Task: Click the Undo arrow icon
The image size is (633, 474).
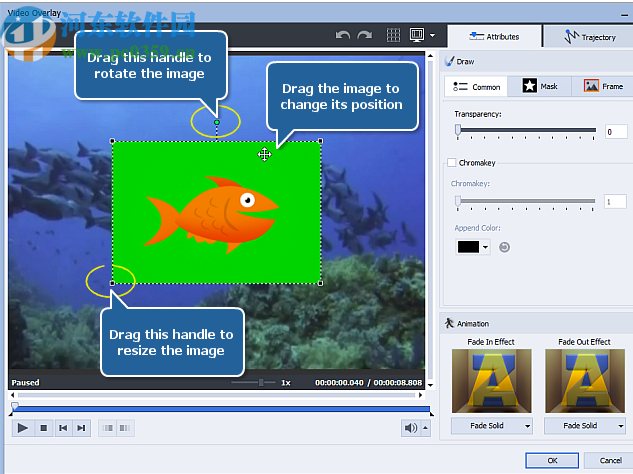Action: [343, 36]
